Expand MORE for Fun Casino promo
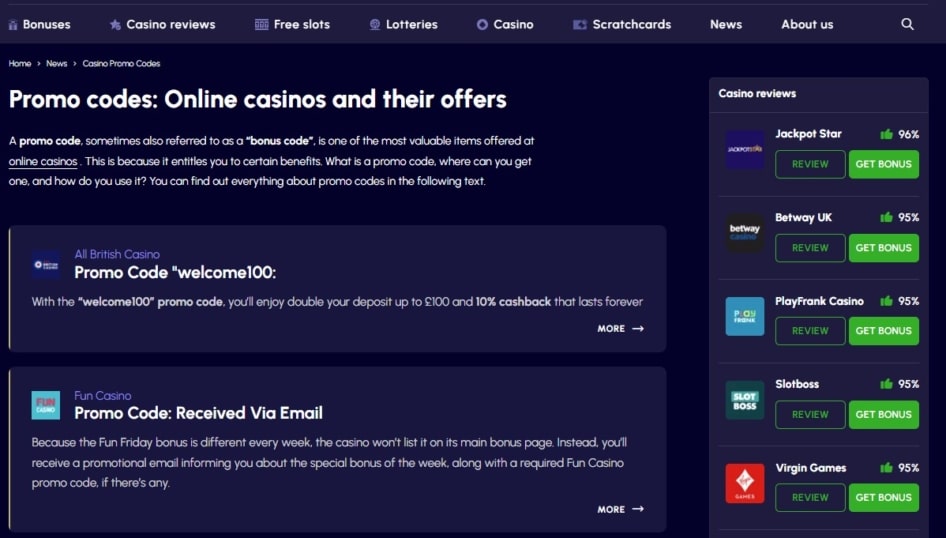This screenshot has width=946, height=538. (620, 509)
